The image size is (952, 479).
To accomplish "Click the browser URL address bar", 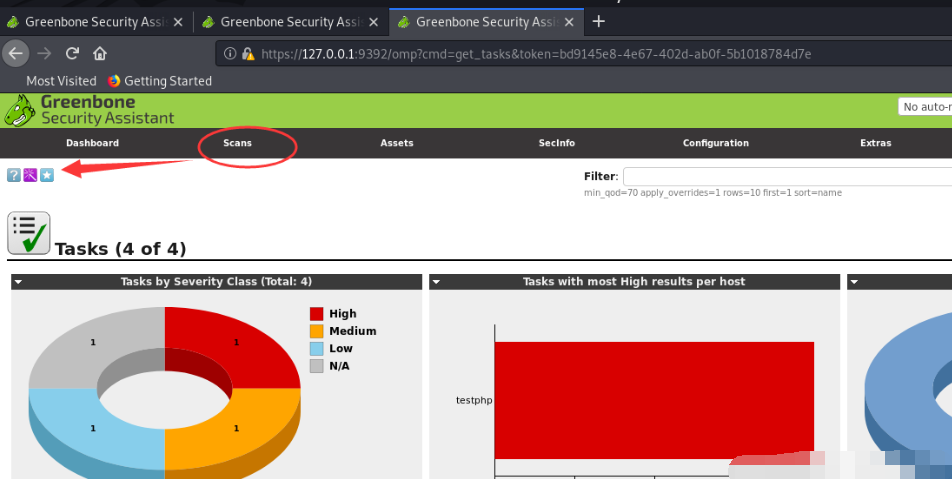I will [583, 54].
